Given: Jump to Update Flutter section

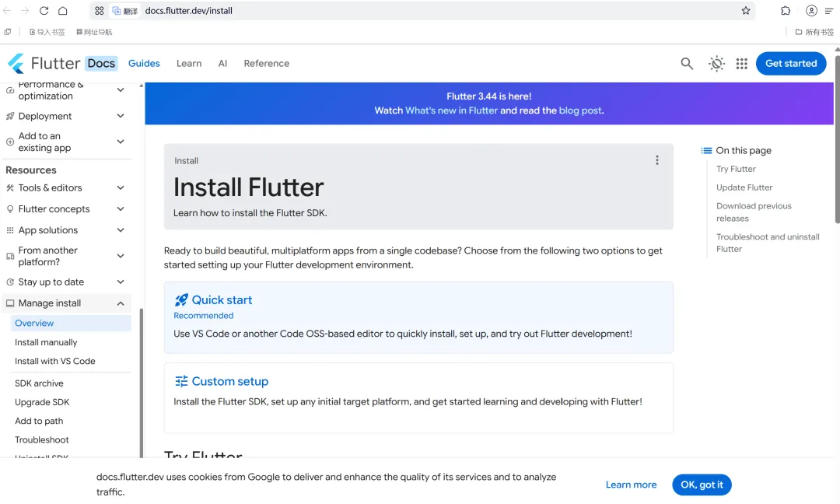Looking at the screenshot, I should pos(744,187).
